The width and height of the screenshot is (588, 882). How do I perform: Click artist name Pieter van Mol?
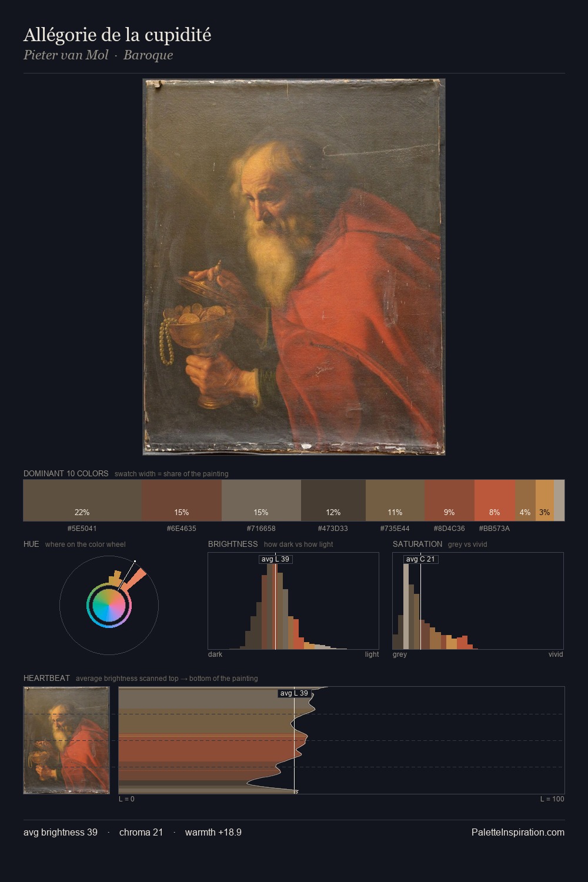point(66,55)
